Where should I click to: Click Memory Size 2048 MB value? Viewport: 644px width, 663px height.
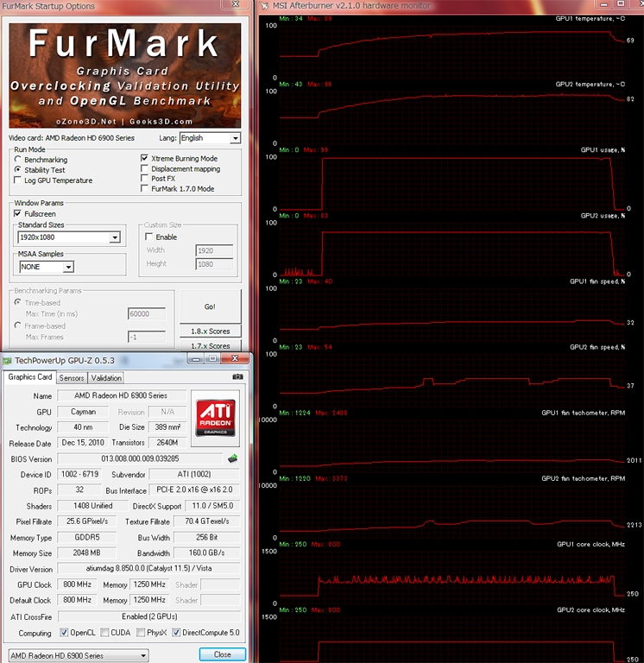[x=86, y=552]
